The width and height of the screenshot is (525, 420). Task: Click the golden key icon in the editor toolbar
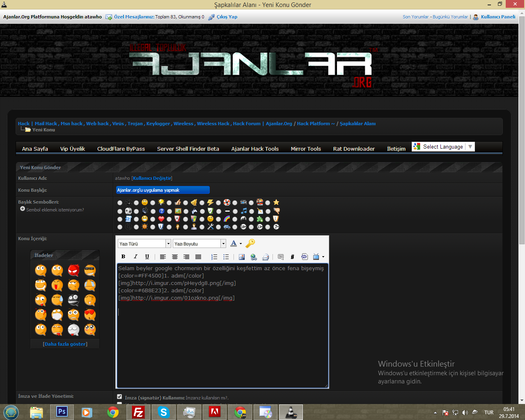[x=250, y=243]
